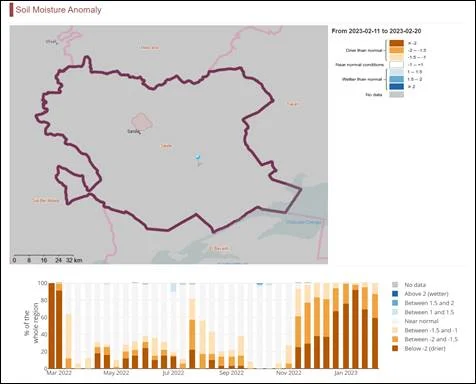Click the white near-normal swatch in map legend

pos(397,65)
